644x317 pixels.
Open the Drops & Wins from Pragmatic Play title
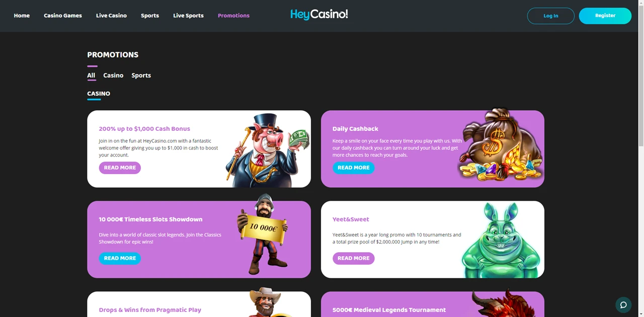pos(150,310)
